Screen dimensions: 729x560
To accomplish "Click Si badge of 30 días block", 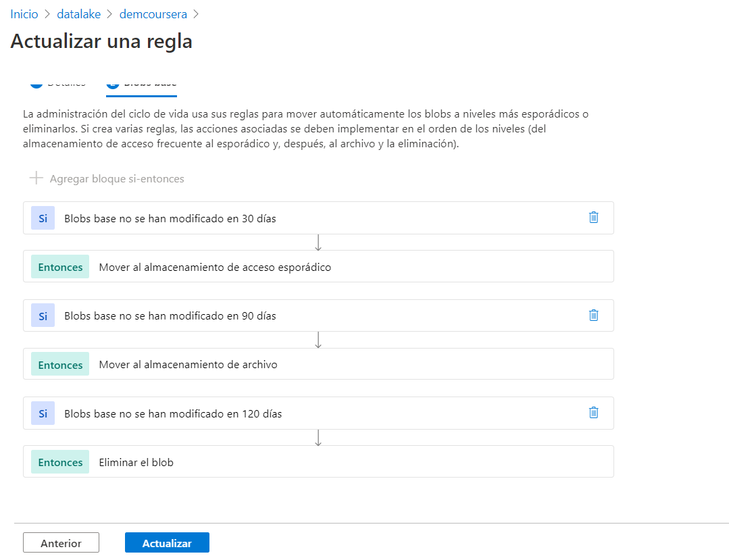I will [x=43, y=218].
